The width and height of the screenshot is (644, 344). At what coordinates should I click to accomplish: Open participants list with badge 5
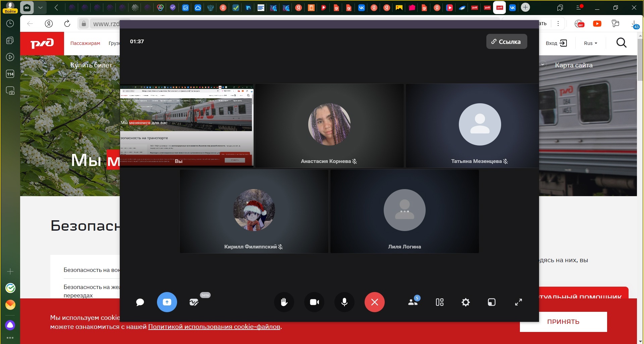pos(413,302)
